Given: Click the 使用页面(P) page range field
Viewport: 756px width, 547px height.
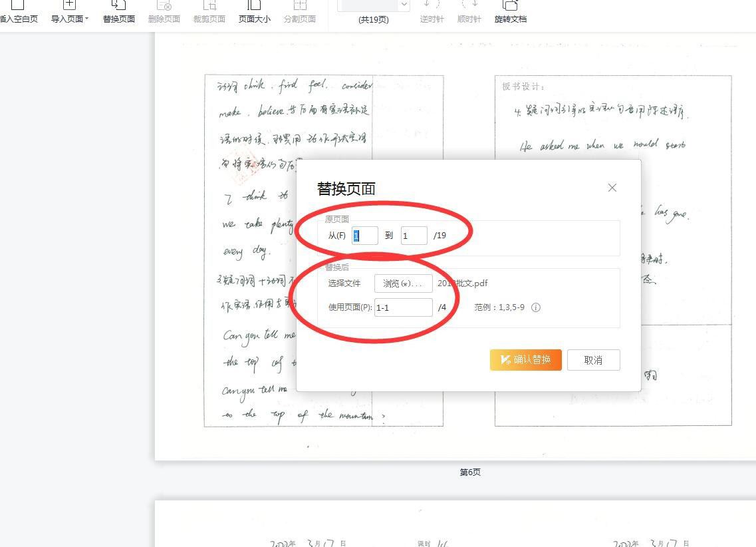Looking at the screenshot, I should pos(403,307).
